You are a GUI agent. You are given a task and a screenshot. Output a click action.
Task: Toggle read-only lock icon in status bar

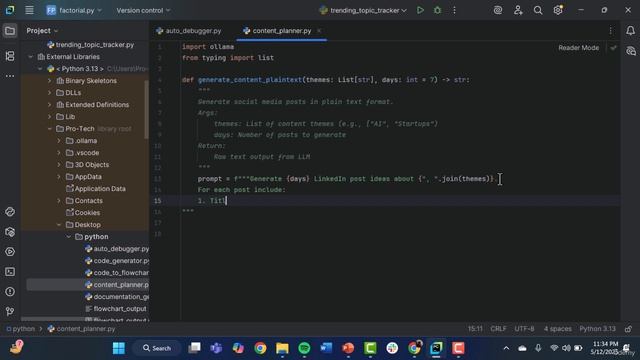tap(628, 329)
